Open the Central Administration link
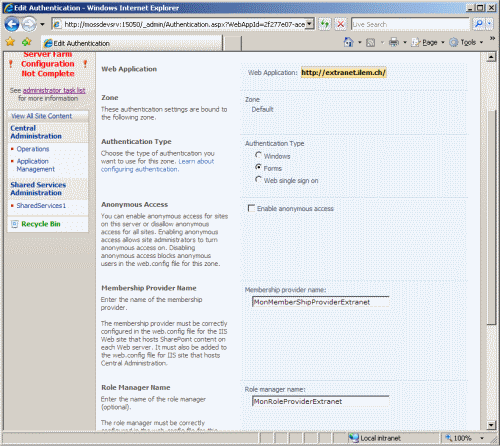Screen dimensions: 500x446 [x=36, y=132]
